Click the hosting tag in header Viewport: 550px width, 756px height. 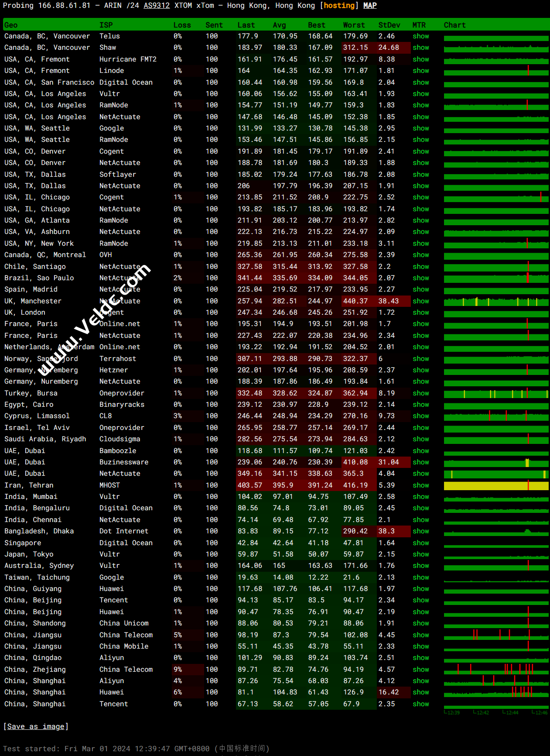point(339,5)
